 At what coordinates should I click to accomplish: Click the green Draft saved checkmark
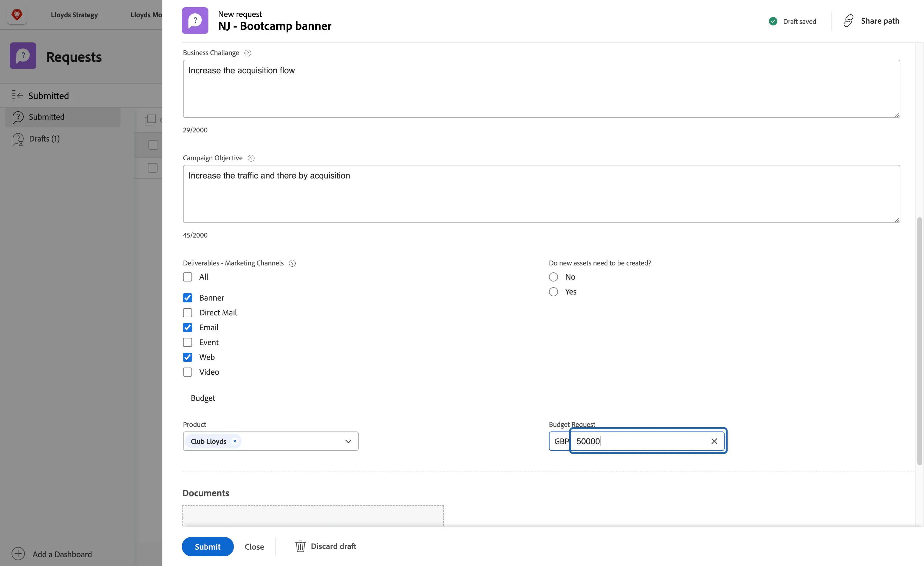[773, 22]
